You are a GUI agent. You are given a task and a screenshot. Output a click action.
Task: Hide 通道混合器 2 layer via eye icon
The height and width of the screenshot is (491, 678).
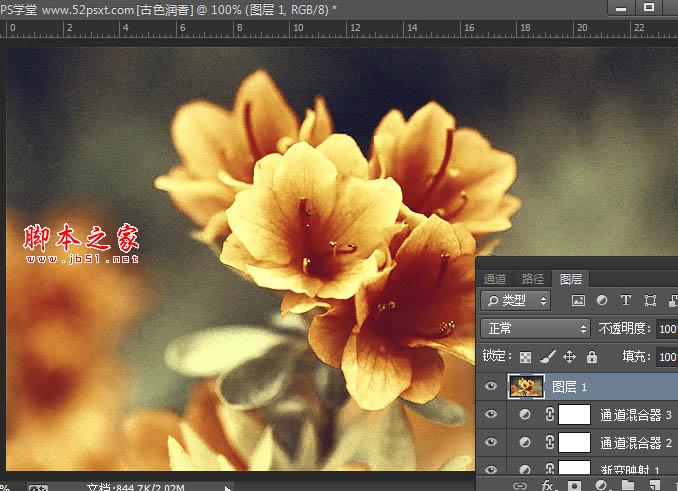[491, 442]
